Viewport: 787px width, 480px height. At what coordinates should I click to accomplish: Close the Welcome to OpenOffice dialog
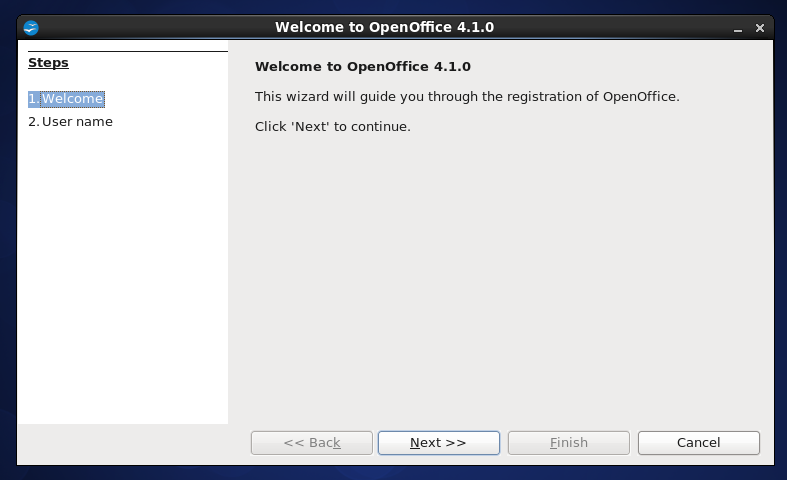[x=760, y=28]
